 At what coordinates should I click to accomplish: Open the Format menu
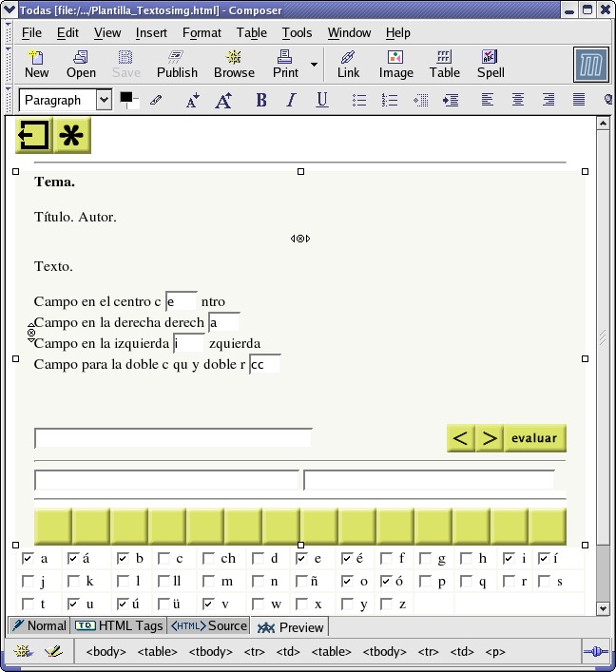[202, 32]
